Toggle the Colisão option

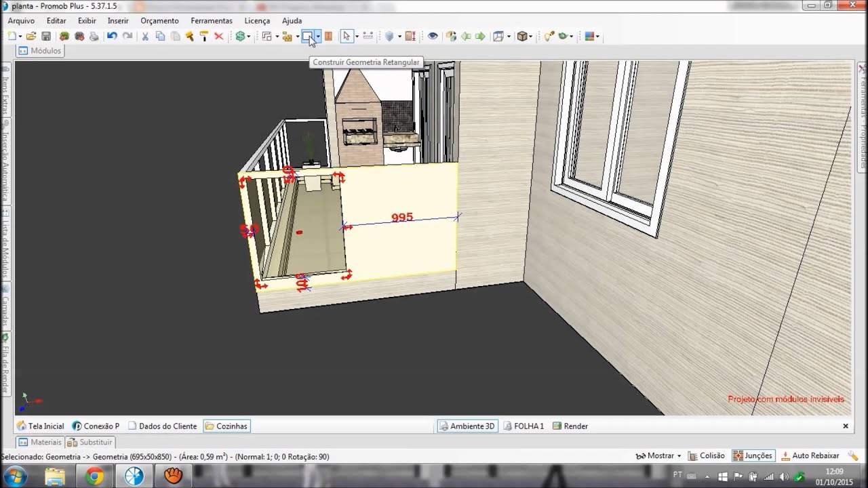706,456
